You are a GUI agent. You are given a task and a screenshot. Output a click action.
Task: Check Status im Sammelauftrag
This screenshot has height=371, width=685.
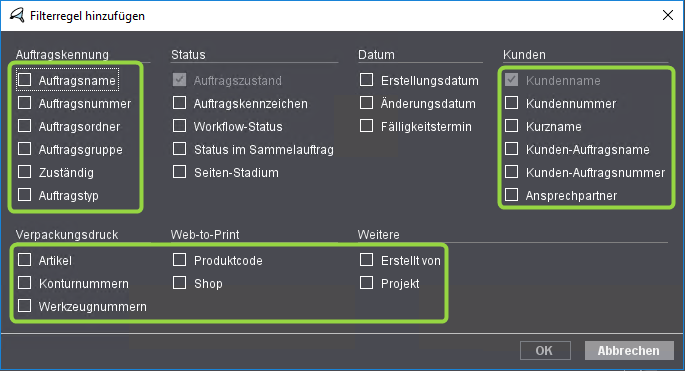(x=179, y=149)
